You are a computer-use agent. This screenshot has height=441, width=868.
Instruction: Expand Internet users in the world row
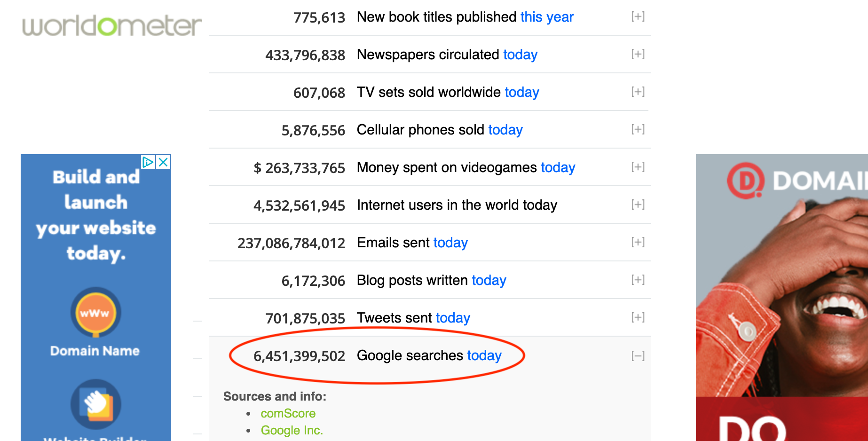[x=638, y=205]
